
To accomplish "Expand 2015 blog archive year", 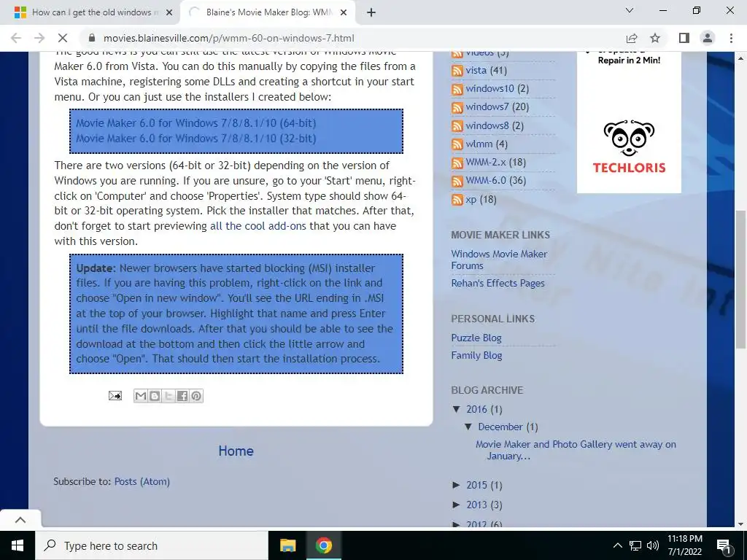I will (x=457, y=485).
